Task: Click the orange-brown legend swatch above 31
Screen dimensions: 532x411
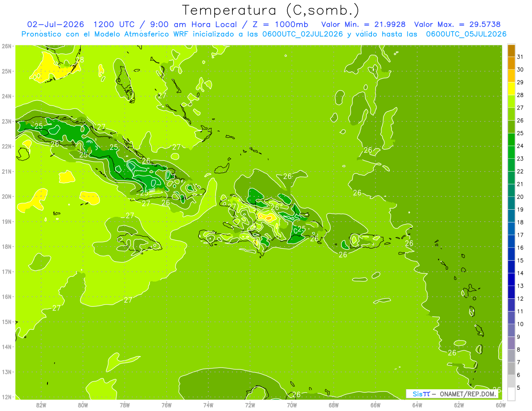Action: point(511,50)
